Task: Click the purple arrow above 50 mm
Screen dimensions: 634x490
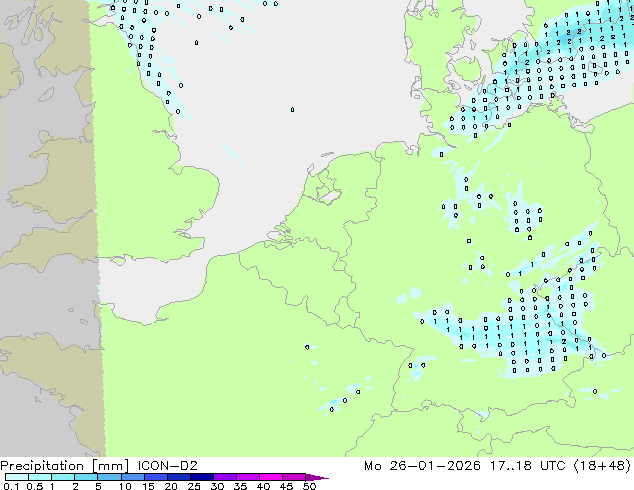Action: pos(317,477)
